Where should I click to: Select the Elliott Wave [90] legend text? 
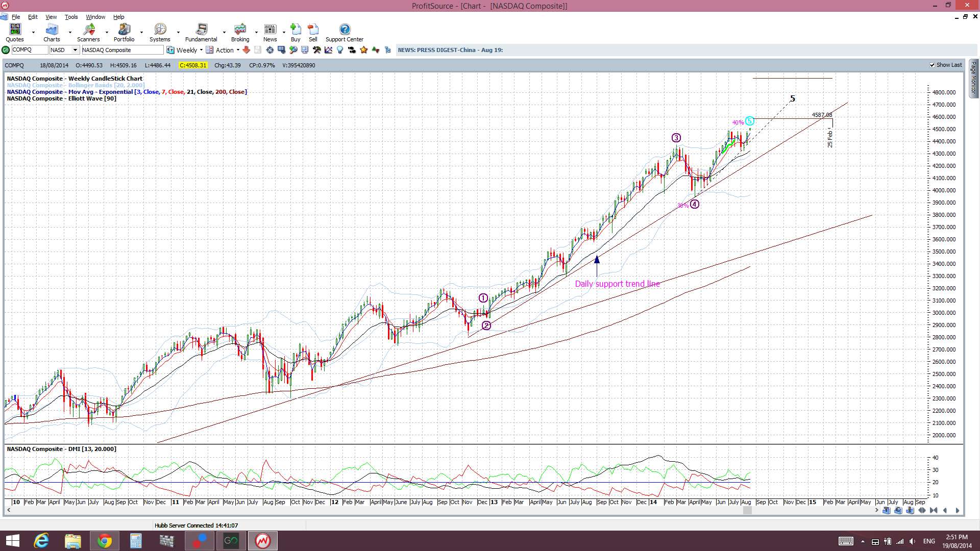(x=62, y=98)
